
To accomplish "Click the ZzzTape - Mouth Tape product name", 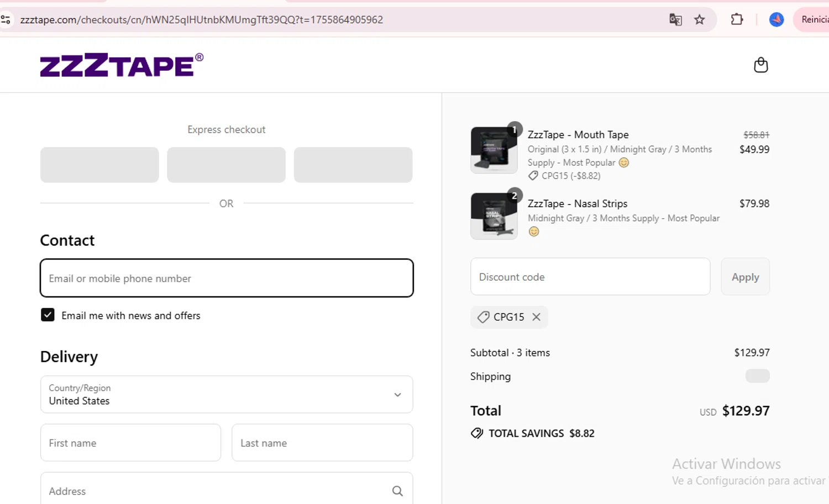I will (x=578, y=135).
